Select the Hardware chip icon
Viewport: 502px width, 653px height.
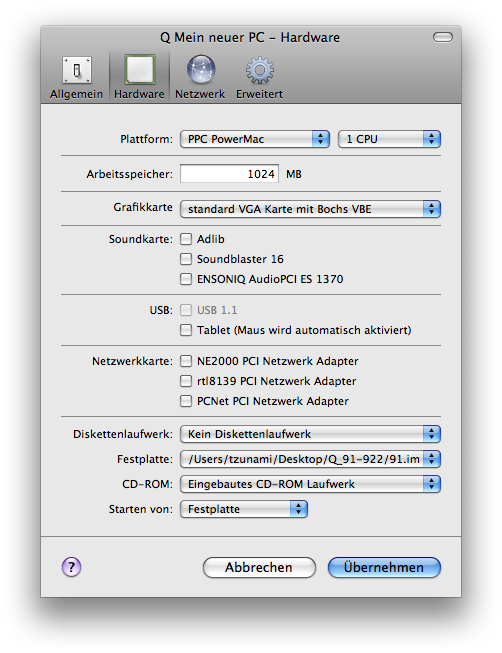140,69
